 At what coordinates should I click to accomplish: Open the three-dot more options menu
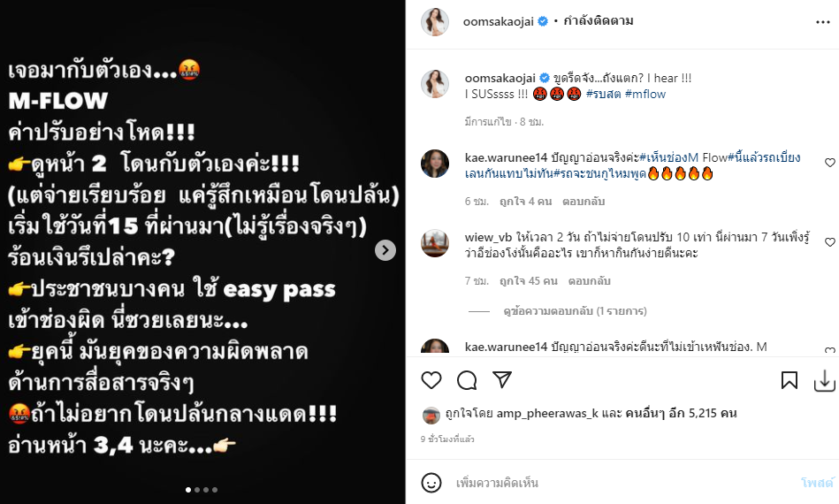tap(823, 22)
